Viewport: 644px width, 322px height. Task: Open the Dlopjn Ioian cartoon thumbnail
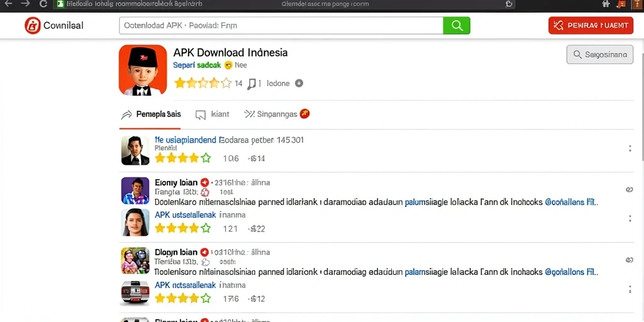coord(136,260)
